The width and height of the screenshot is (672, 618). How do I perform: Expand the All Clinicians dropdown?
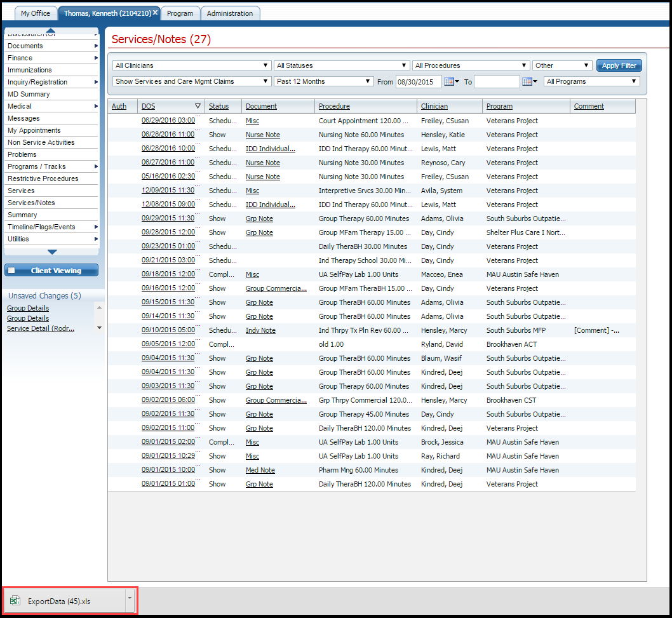tap(191, 65)
